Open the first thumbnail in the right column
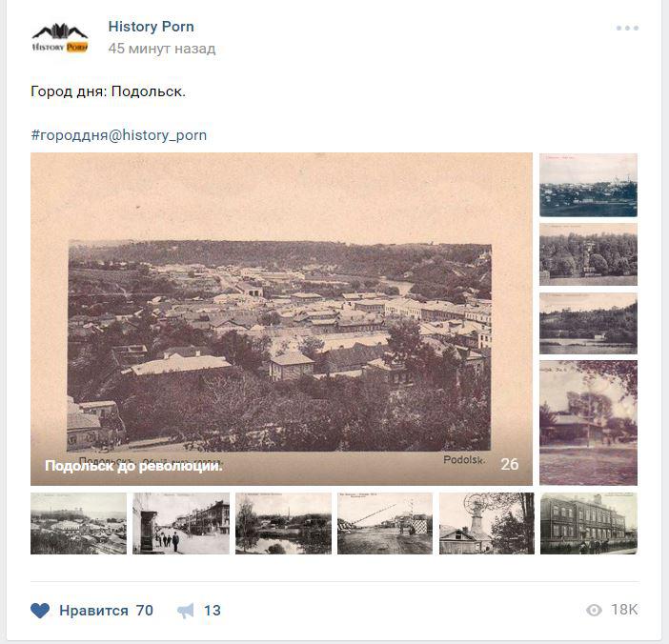 (x=588, y=185)
